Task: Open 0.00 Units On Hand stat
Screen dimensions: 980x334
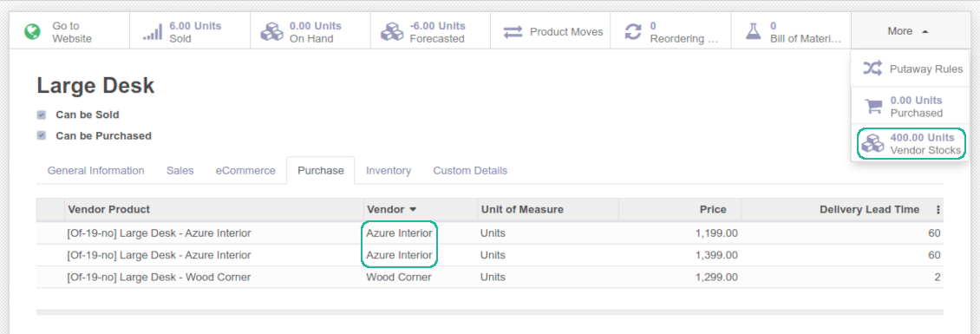Action: (x=310, y=31)
